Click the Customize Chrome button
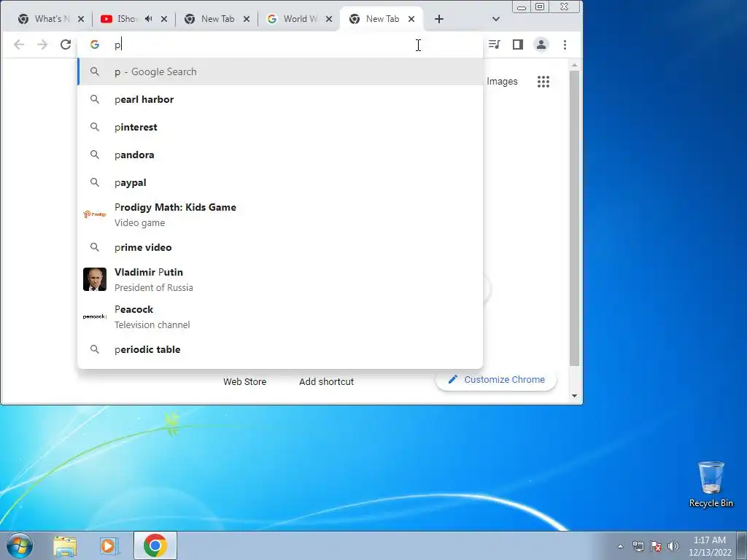Viewport: 747px width, 560px height. 496,379
